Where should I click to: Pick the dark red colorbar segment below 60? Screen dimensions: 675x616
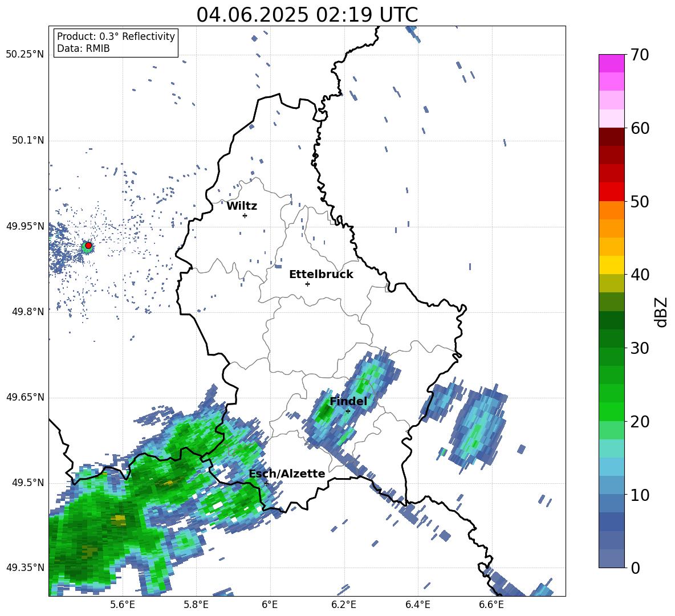(x=611, y=137)
